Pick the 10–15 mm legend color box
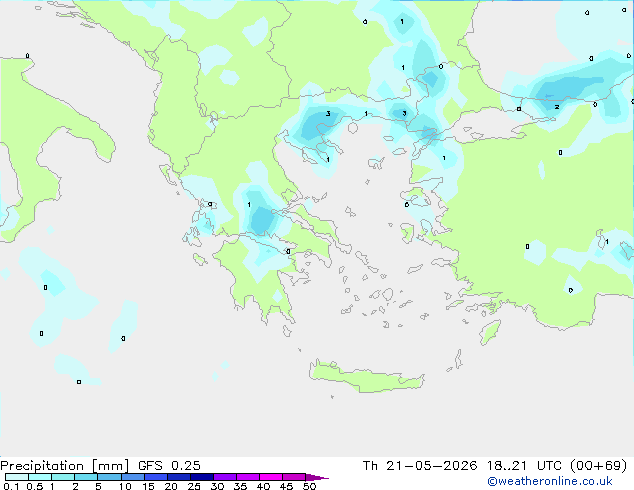The height and width of the screenshot is (490, 634). [x=133, y=477]
